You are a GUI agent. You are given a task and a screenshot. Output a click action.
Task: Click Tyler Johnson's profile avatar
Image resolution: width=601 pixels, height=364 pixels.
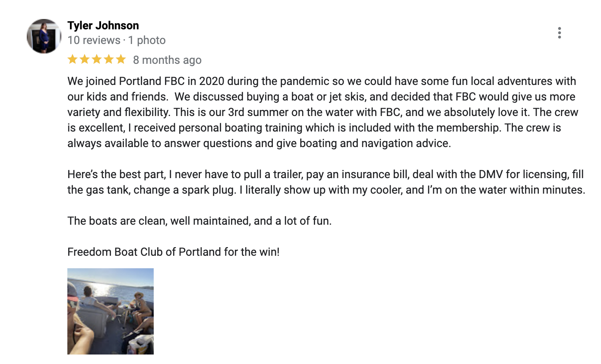click(44, 36)
